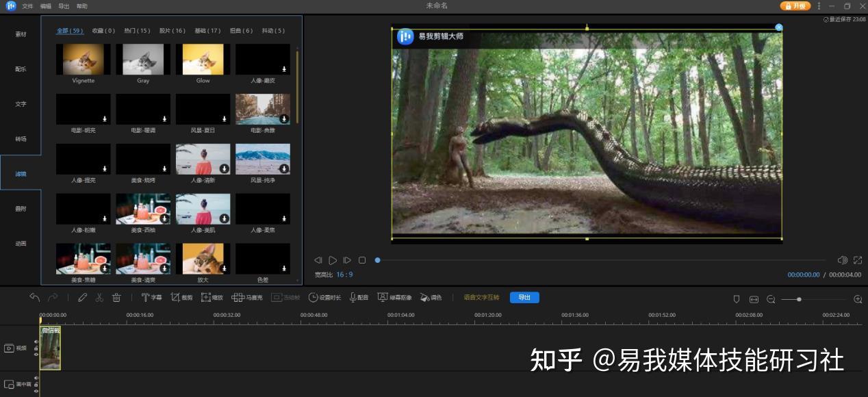Open 绿幕抠像 green screen tool

point(395,298)
